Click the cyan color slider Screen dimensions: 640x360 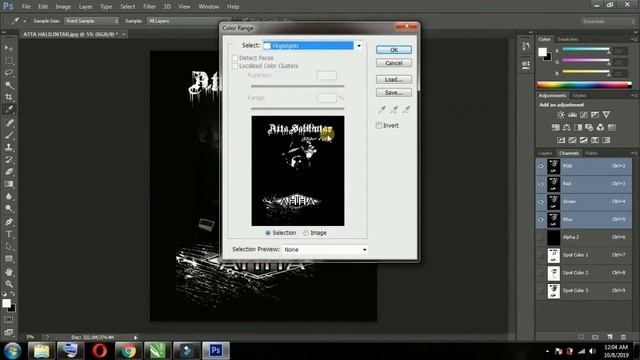tap(586, 49)
